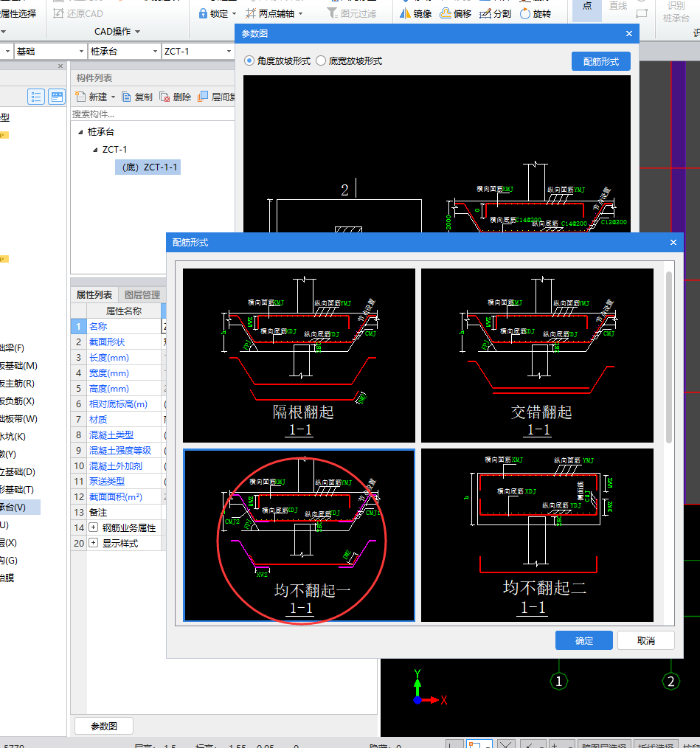This screenshot has width=700, height=748.
Task: Click 识别桩承台 tool
Action: (676, 12)
